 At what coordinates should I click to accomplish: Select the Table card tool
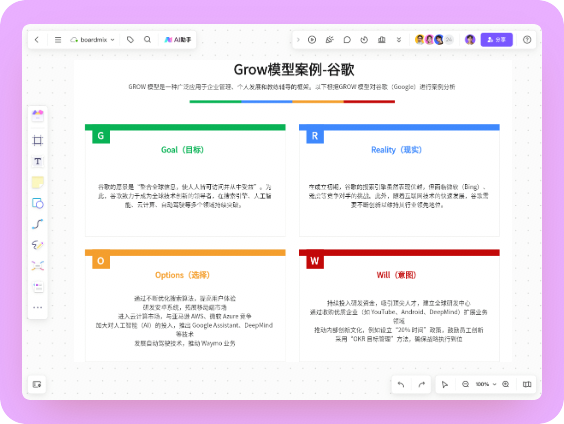coord(38,287)
